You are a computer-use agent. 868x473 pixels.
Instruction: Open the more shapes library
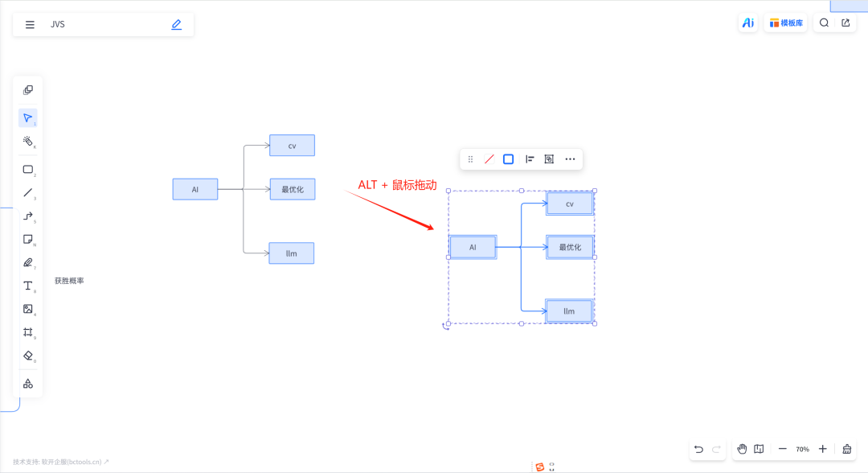27,383
